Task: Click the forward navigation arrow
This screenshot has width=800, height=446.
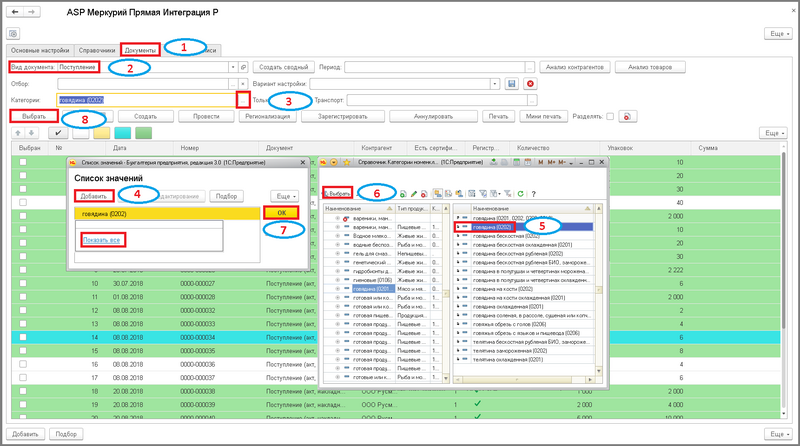Action: point(31,12)
